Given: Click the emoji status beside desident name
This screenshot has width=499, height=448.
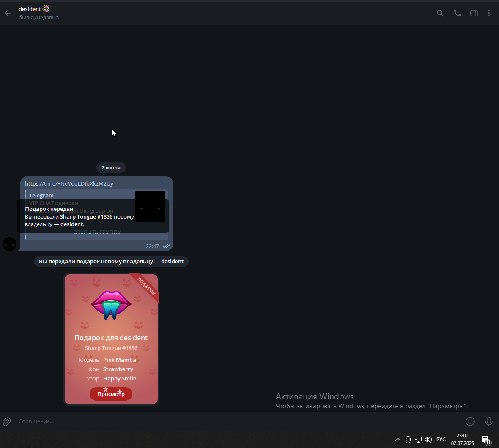Looking at the screenshot, I should [46, 8].
